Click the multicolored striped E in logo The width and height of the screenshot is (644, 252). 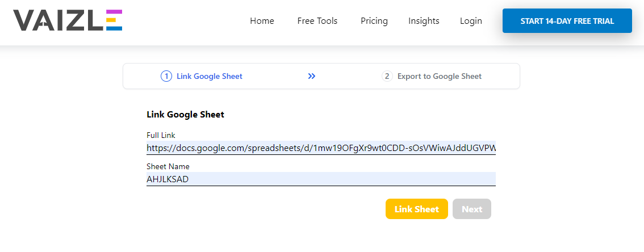point(114,20)
